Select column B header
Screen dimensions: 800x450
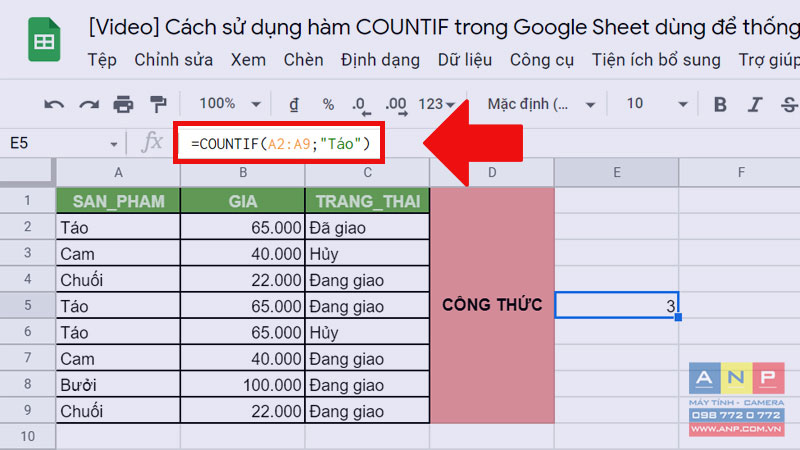(x=243, y=172)
